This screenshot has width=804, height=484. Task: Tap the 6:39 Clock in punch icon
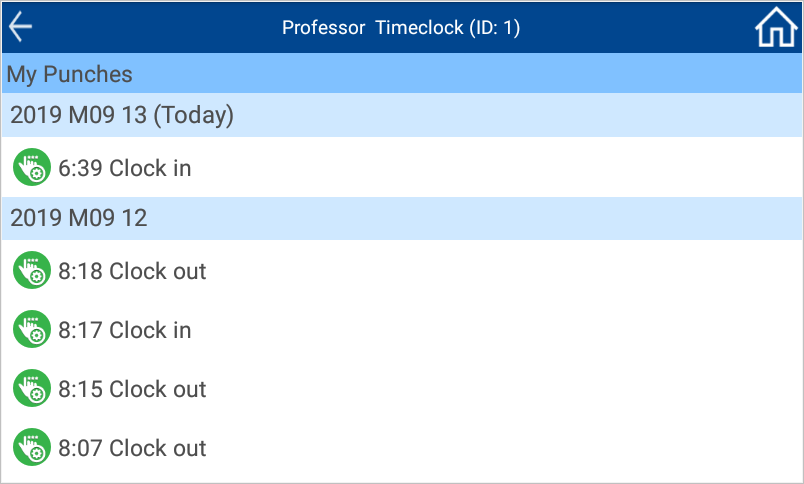point(32,167)
